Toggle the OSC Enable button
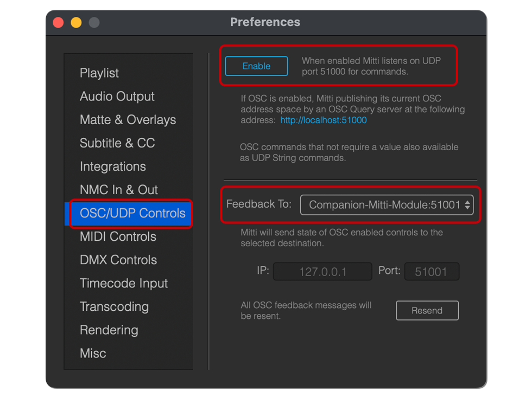Viewport: 532px width, 397px height. coord(256,66)
